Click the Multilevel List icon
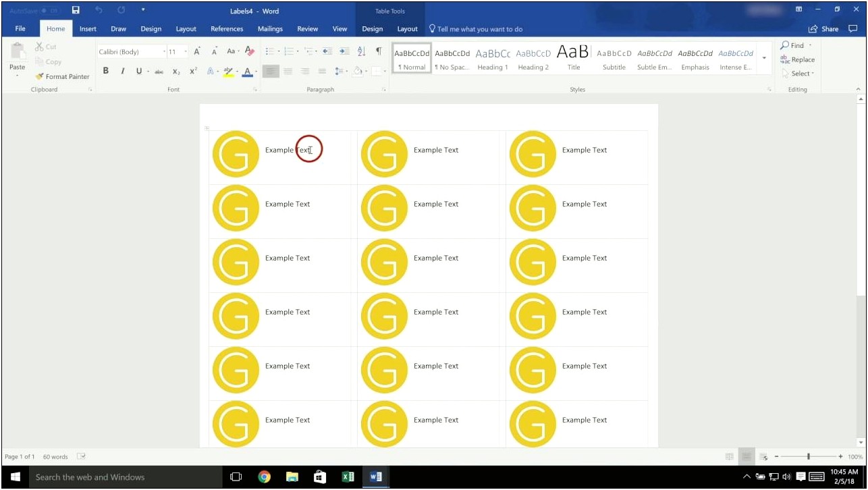The image size is (868, 490). pos(308,51)
